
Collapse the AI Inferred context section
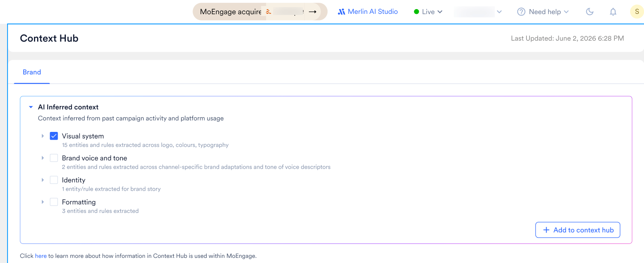click(x=31, y=107)
